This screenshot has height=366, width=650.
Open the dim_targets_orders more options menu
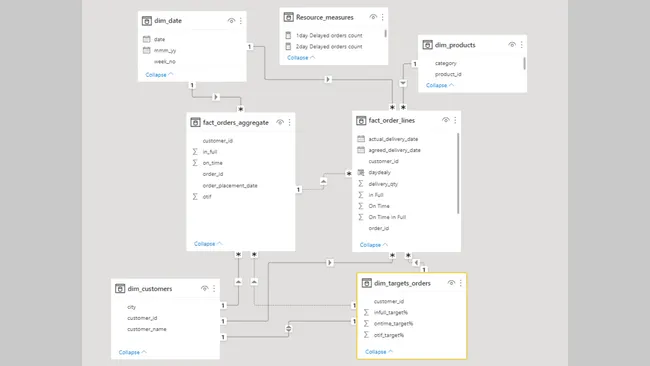click(461, 283)
